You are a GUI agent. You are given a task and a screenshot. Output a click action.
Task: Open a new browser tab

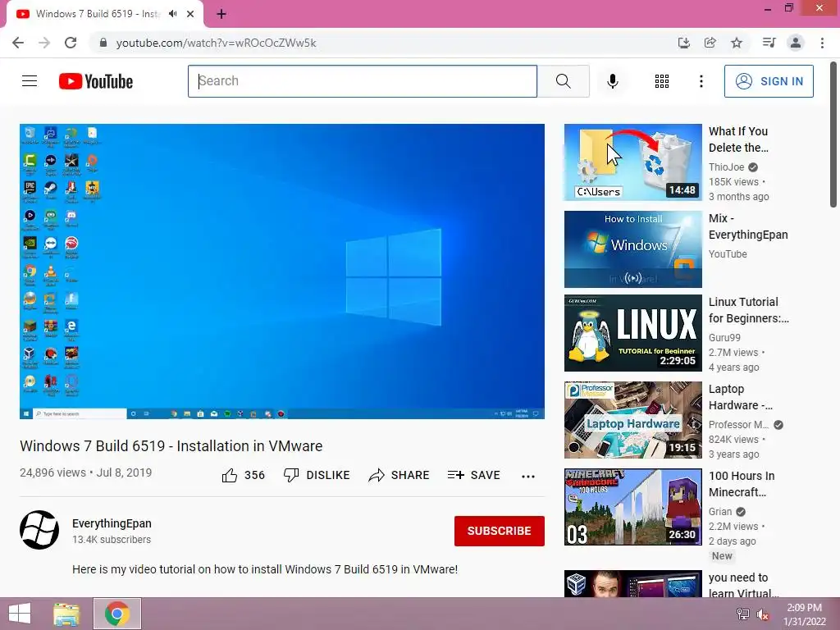[221, 14]
